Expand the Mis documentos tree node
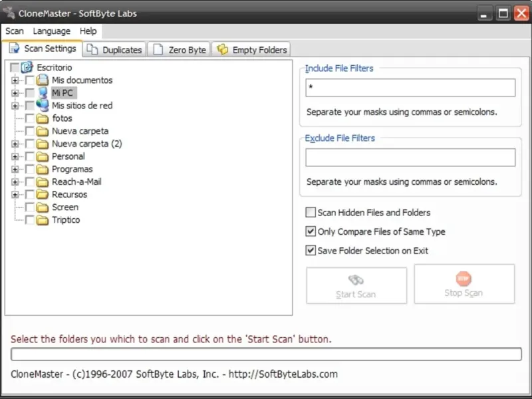Image resolution: width=532 pixels, height=399 pixels. click(x=15, y=80)
